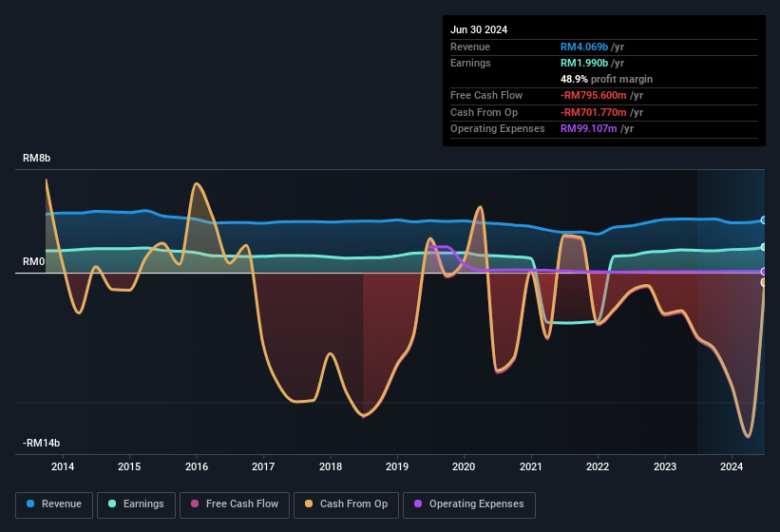Click the orange Cash From Op endpoint marker

click(x=764, y=282)
